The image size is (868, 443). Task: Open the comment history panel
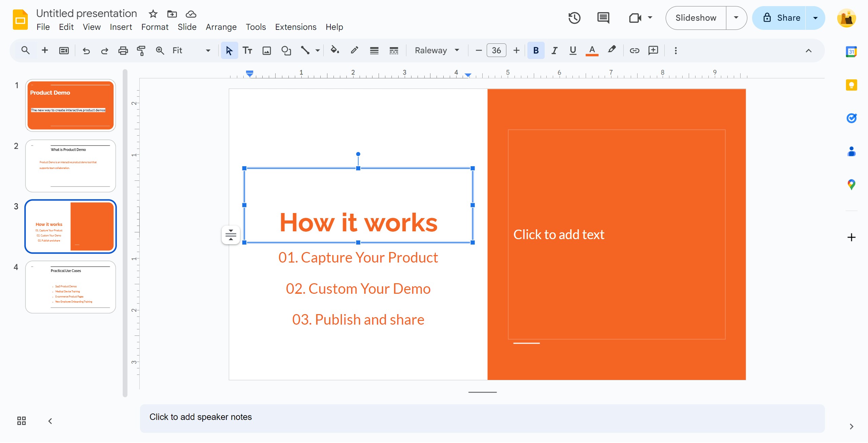point(603,18)
